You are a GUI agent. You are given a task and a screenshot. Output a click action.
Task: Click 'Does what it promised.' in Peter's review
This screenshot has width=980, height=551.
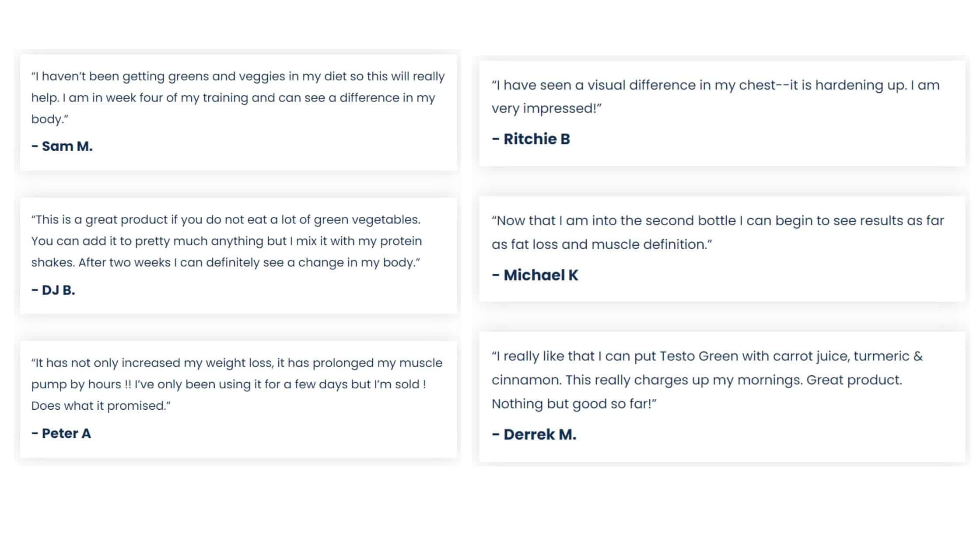(x=101, y=406)
